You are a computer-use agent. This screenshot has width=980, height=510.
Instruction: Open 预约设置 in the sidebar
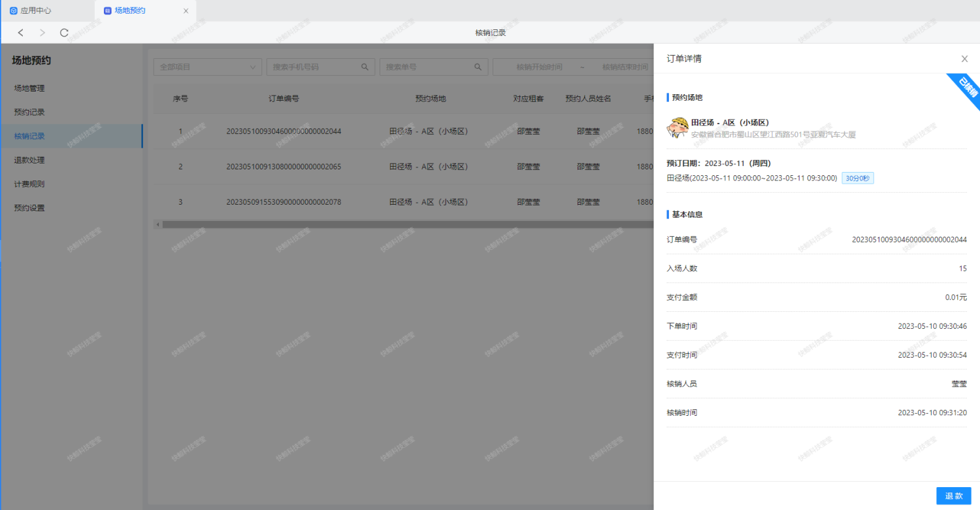click(72, 208)
